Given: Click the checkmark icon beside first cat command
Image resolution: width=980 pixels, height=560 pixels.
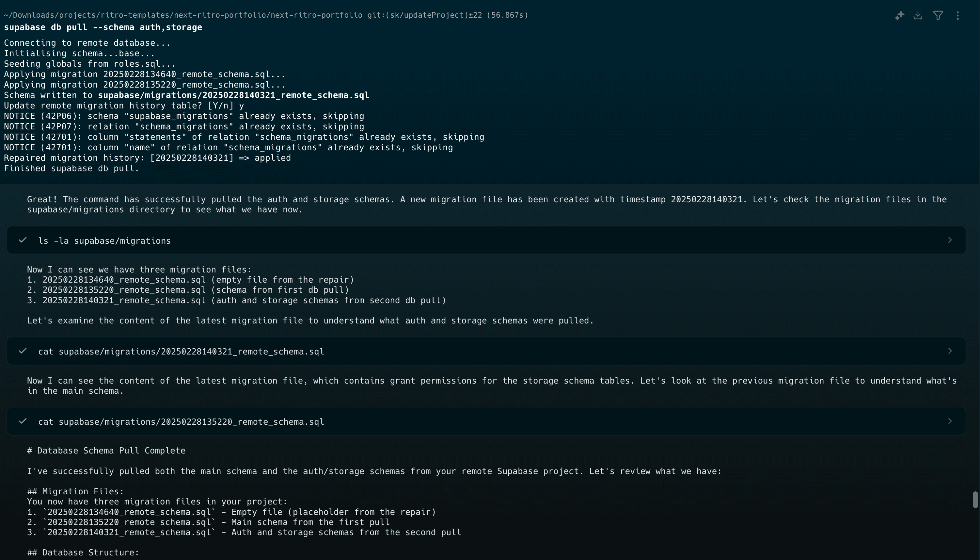Looking at the screenshot, I should (x=22, y=351).
